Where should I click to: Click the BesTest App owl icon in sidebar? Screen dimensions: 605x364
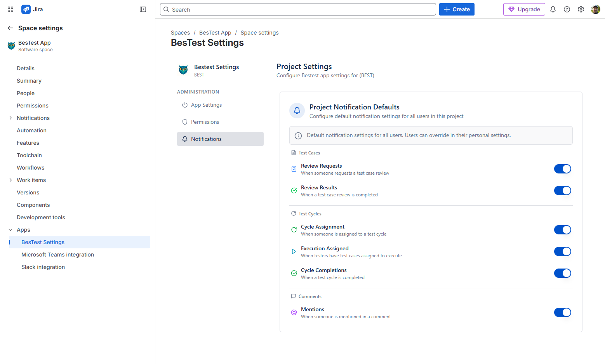(11, 46)
